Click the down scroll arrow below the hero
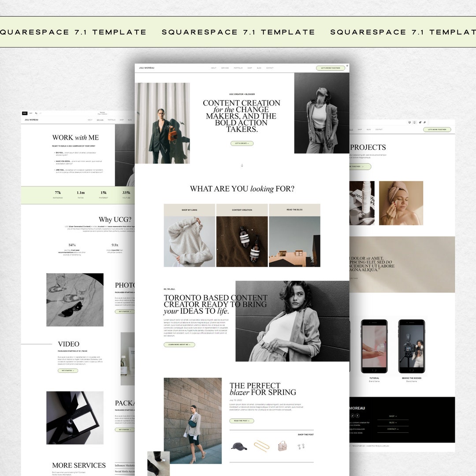Viewport: 476px width, 476px height. coord(242,165)
